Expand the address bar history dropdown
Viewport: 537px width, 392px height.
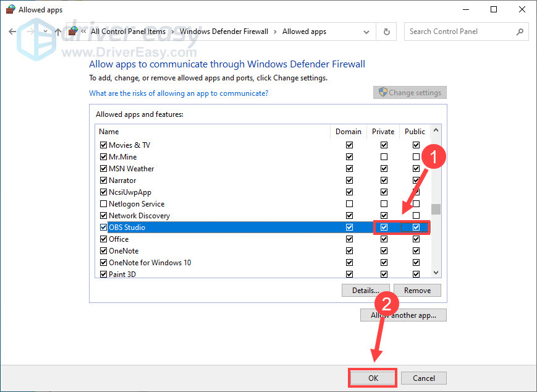click(x=366, y=32)
